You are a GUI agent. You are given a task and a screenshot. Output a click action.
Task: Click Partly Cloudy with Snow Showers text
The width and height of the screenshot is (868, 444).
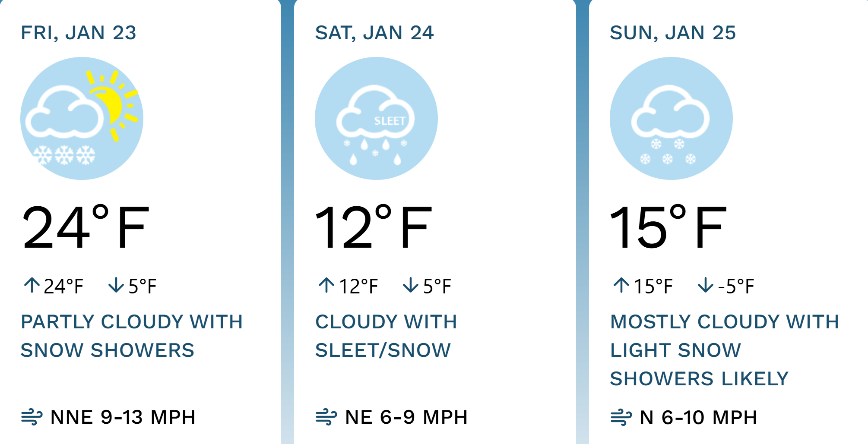click(132, 336)
